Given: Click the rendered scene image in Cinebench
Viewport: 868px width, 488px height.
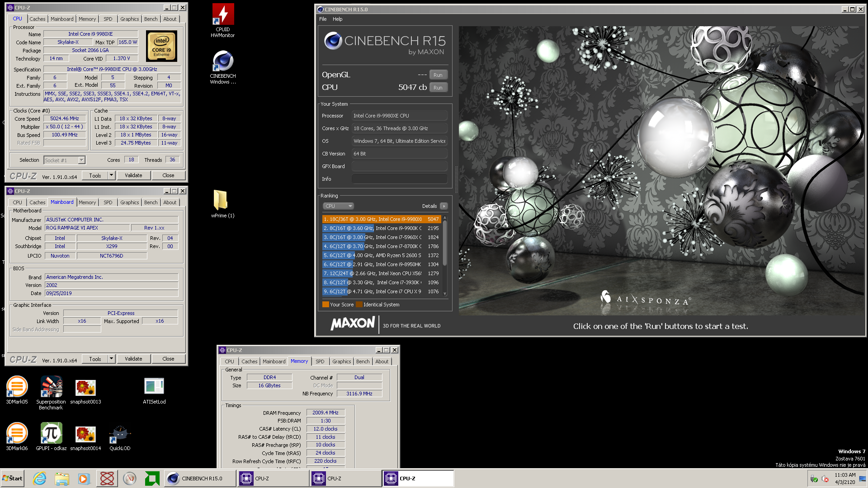Looking at the screenshot, I should pyautogui.click(x=662, y=171).
